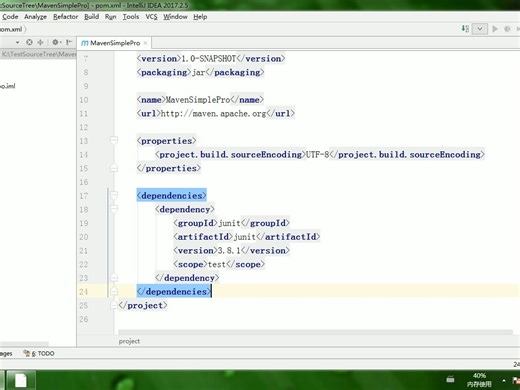520x390 pixels.
Task: Click the 40% memory usage indicator
Action: click(x=479, y=380)
